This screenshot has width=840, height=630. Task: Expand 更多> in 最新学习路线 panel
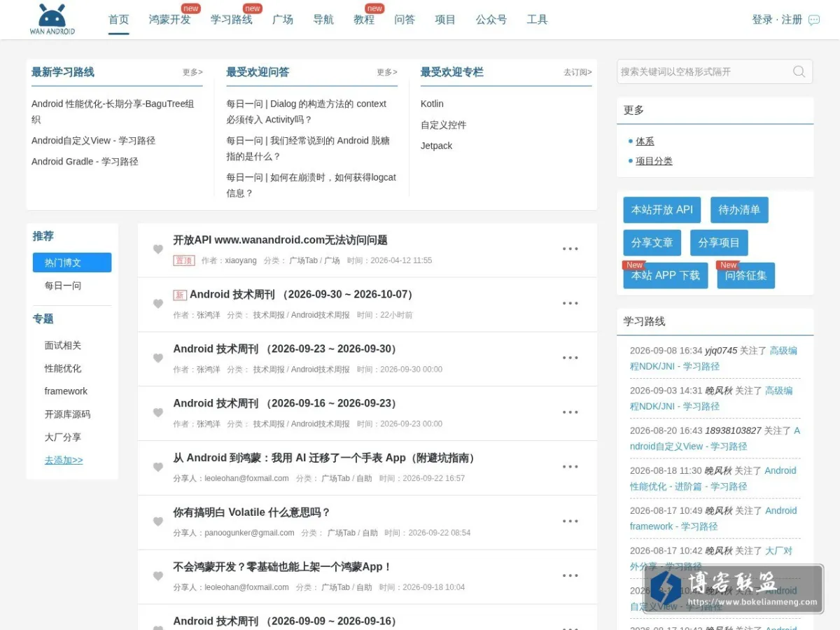click(x=192, y=72)
